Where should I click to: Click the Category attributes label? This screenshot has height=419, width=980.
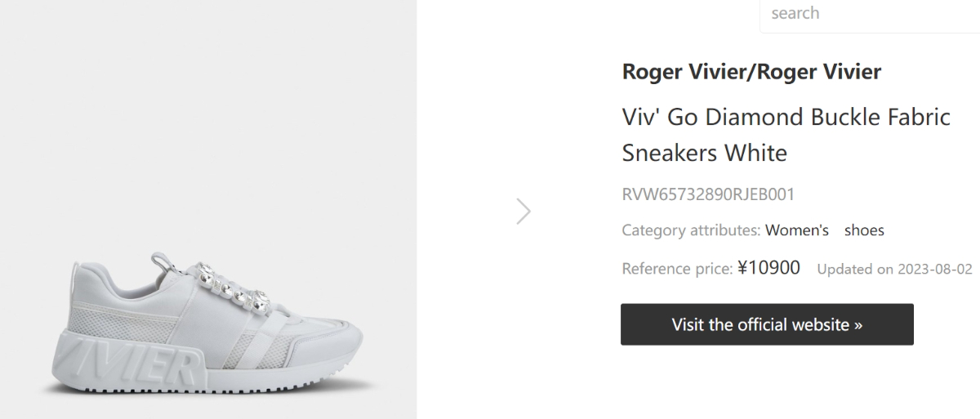tap(691, 230)
